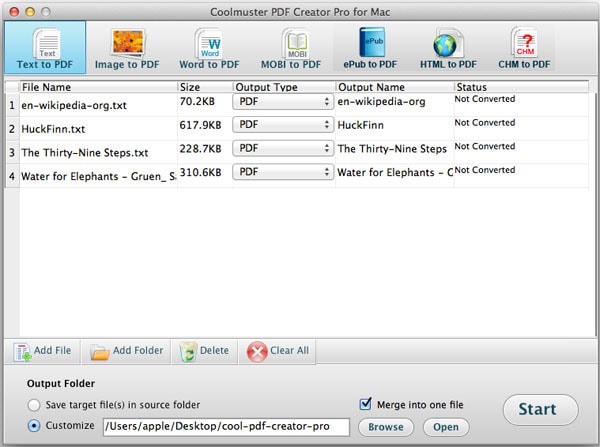This screenshot has height=447, width=600.
Task: Click the output folder path field
Action: coord(226,427)
